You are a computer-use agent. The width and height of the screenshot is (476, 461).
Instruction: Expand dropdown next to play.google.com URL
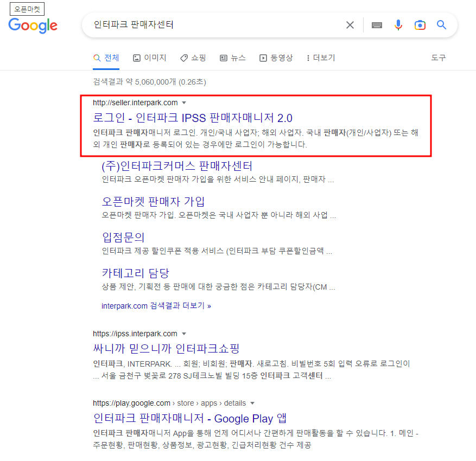click(x=252, y=404)
